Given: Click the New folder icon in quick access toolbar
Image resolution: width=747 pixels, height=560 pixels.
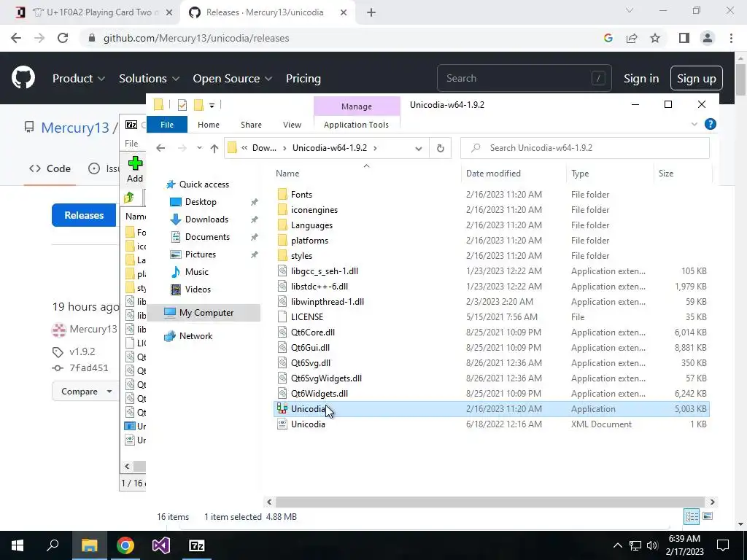Looking at the screenshot, I should [x=198, y=105].
